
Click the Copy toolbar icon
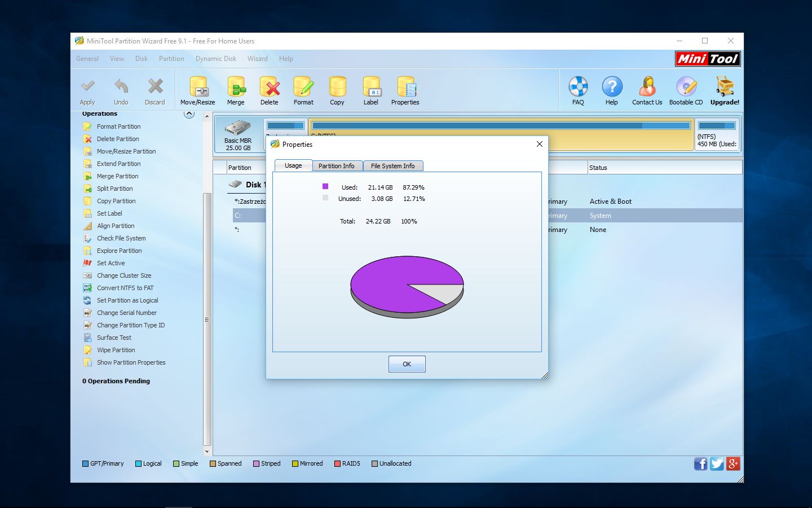click(x=337, y=87)
